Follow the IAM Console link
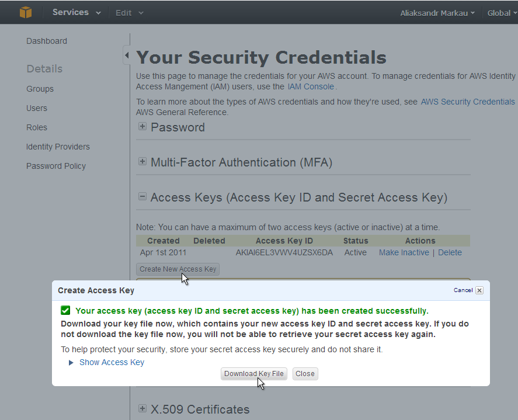This screenshot has width=518, height=420. [x=311, y=86]
